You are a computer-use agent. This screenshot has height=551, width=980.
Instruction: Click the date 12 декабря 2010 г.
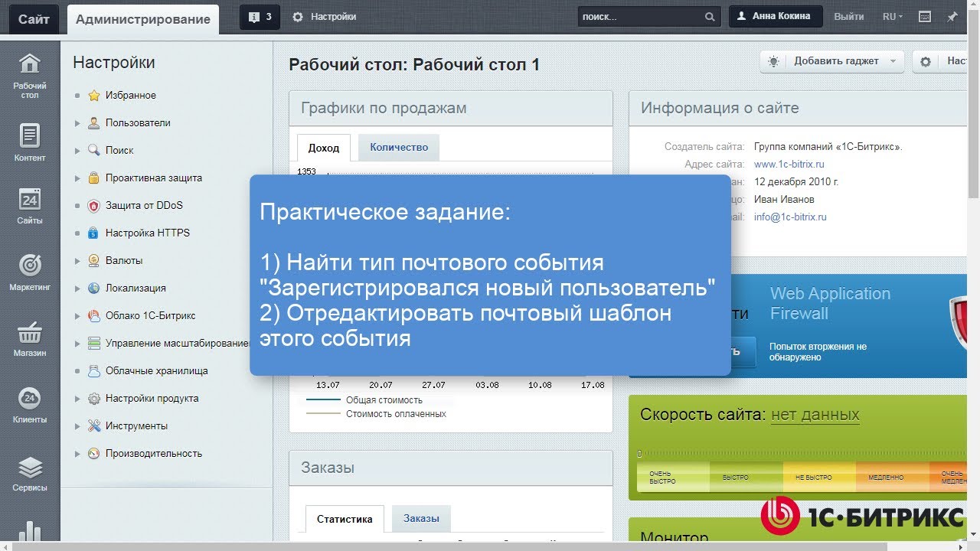tap(796, 182)
